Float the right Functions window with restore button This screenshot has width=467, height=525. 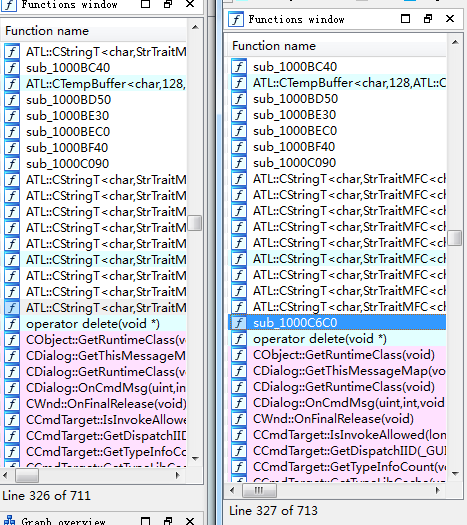(428, 19)
